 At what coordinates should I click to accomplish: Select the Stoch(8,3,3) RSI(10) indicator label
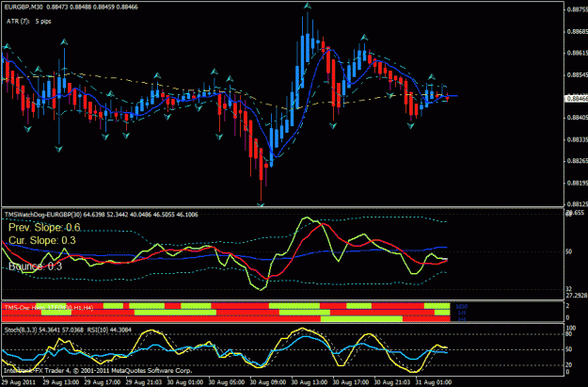(68, 330)
